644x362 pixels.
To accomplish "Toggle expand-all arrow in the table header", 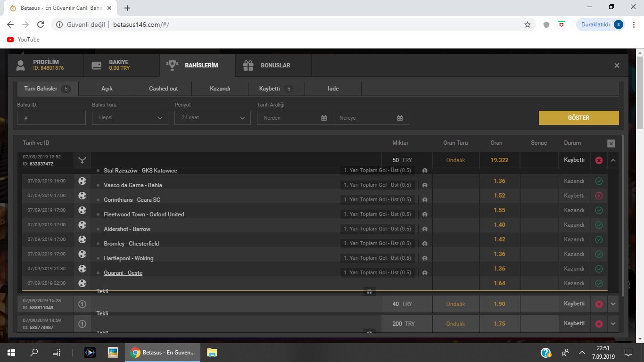I will 611,143.
